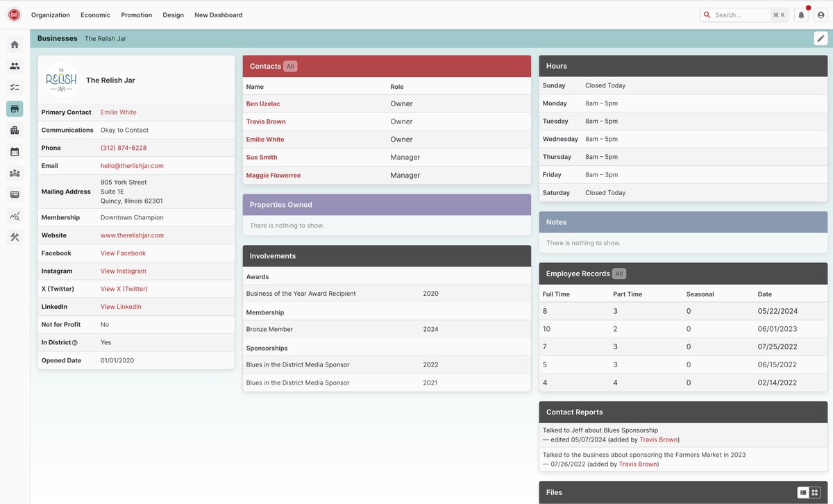Click the hello@therlishjar.com email link
This screenshot has width=833, height=504.
coord(132,166)
